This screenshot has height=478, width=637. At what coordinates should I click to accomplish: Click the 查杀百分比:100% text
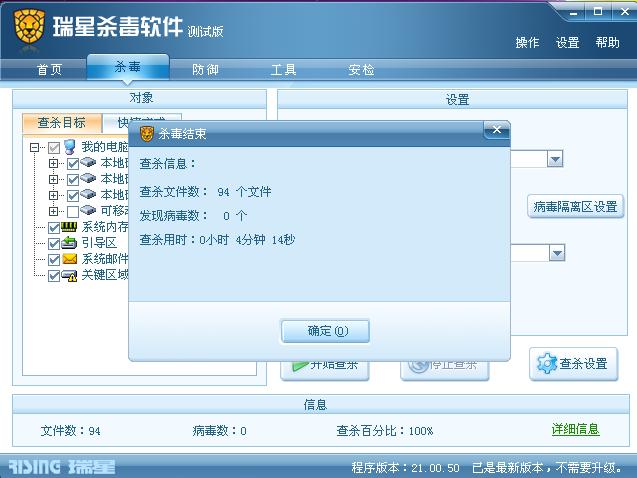click(x=384, y=430)
